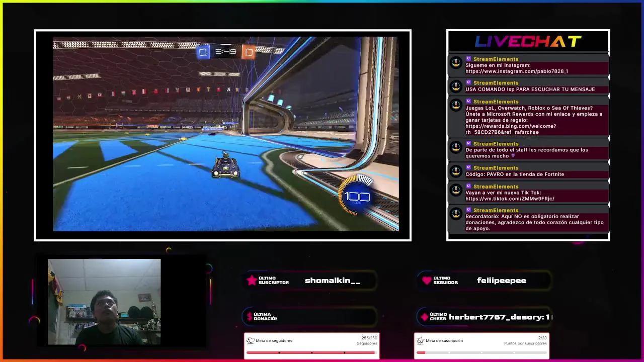The image size is (644, 362).
Task: Click the avatar beside the staff reminder message
Action: pyautogui.click(x=456, y=147)
